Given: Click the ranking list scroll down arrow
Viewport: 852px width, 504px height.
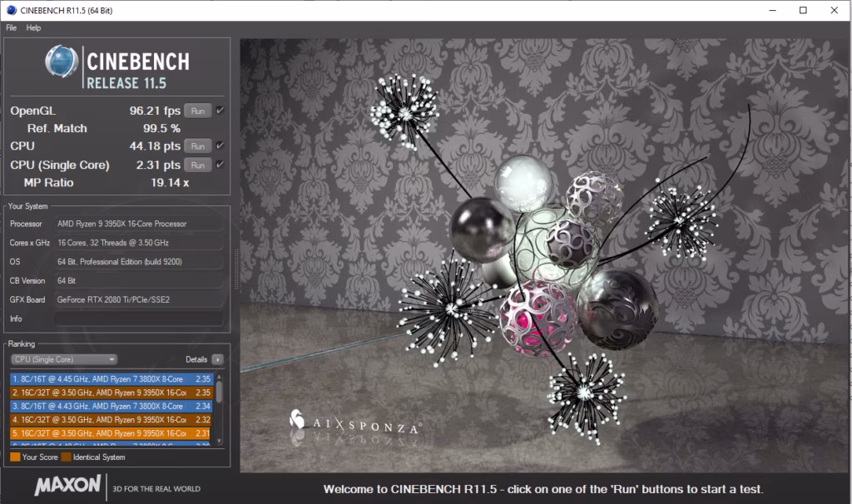Looking at the screenshot, I should coord(219,441).
